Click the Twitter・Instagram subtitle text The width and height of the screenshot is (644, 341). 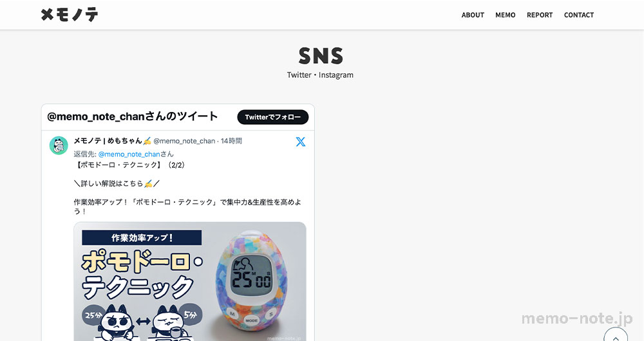coord(320,75)
